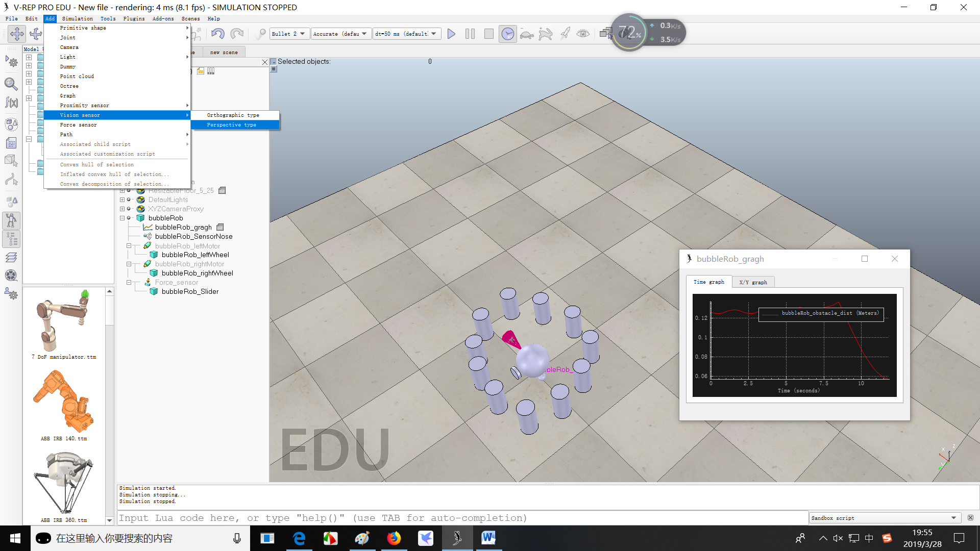
Task: Toggle visualization with the eye icon
Action: (x=583, y=34)
